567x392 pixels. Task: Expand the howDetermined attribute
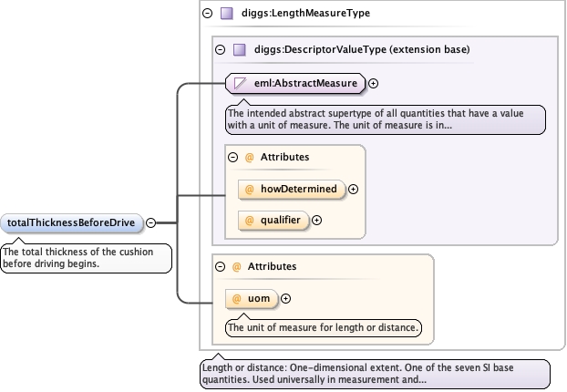click(354, 190)
